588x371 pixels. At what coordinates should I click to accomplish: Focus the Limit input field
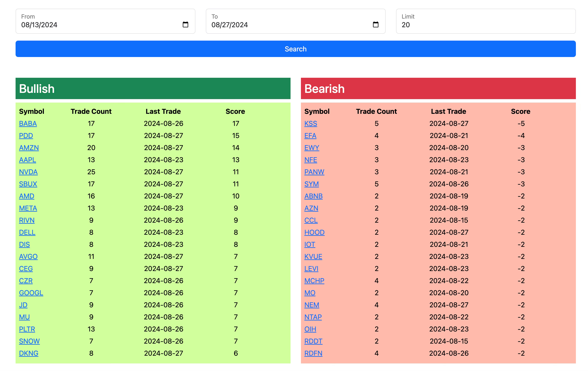point(486,21)
